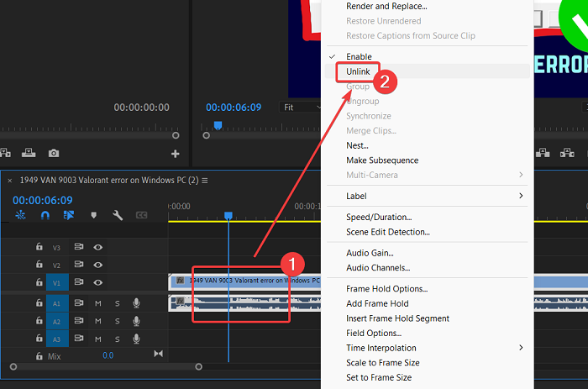588x389 pixels.
Task: Solo audio track A1
Action: [118, 303]
